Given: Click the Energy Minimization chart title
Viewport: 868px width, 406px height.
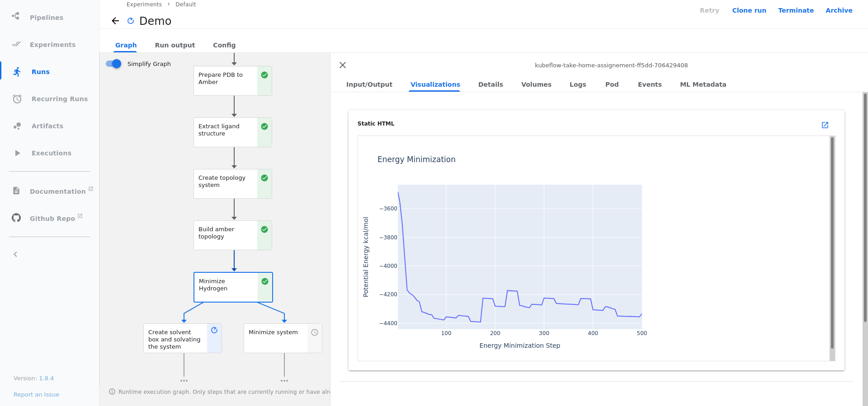Looking at the screenshot, I should coord(416,159).
